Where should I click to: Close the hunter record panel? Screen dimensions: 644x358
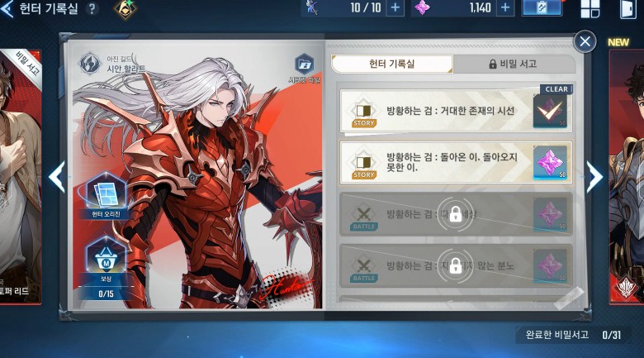[x=585, y=41]
